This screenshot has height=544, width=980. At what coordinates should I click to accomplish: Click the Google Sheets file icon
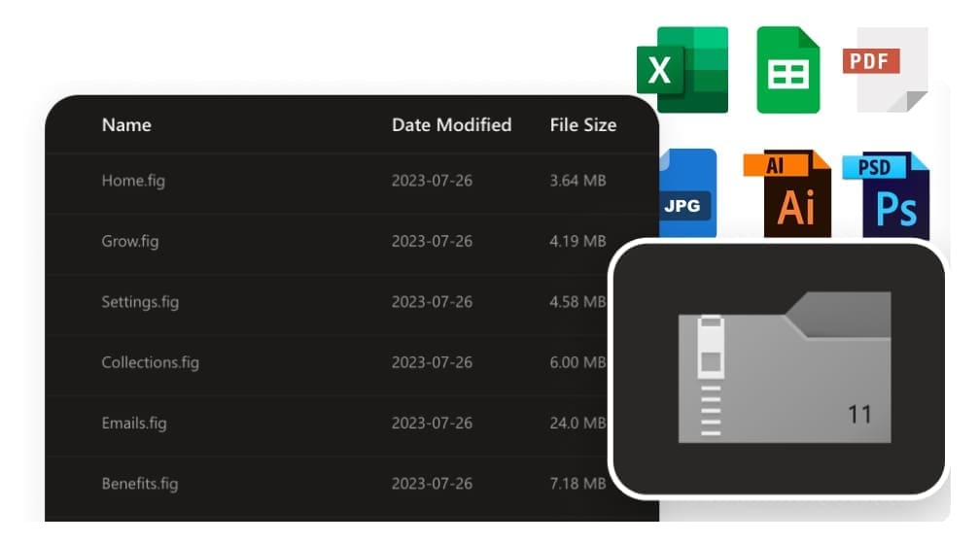pos(787,70)
